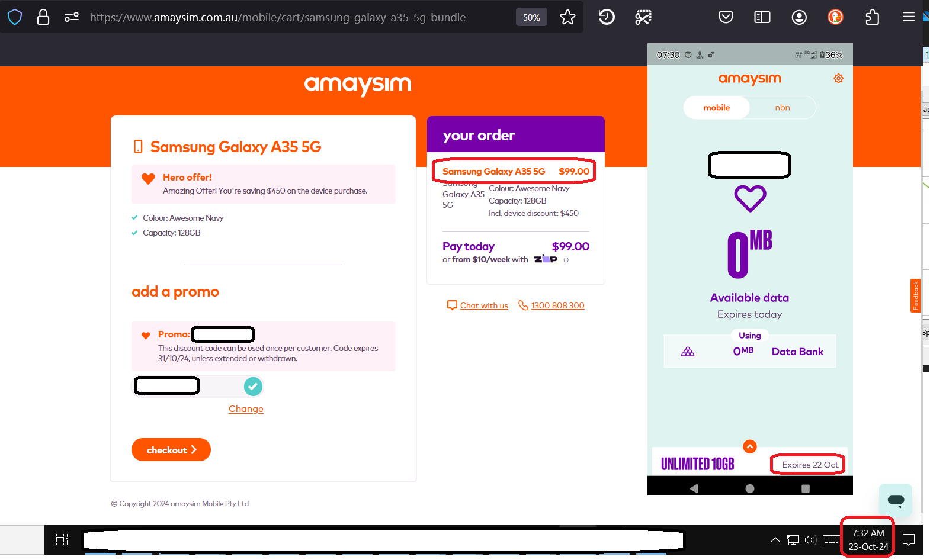The height and width of the screenshot is (560, 930).
Task: Click the Zip logo in order summary
Action: coord(546,259)
